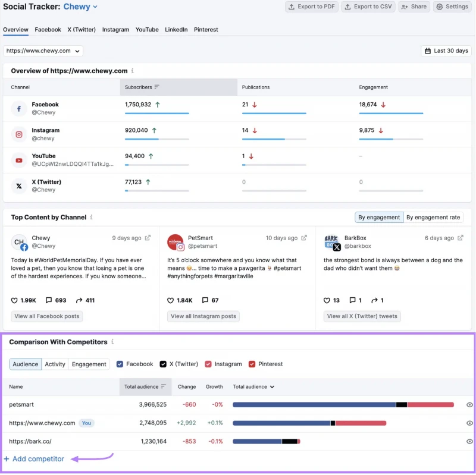Image resolution: width=476 pixels, height=475 pixels.
Task: Click the Export to CSV button
Action: click(x=368, y=7)
